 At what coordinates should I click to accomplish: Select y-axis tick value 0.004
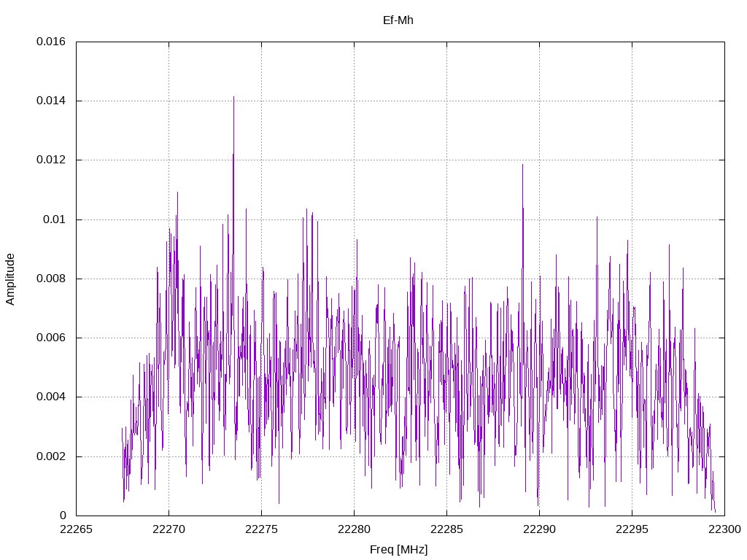(x=51, y=397)
